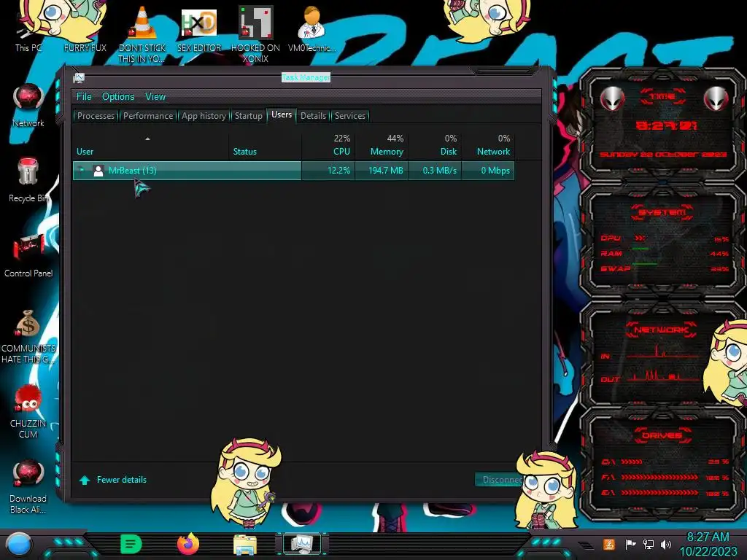The height and width of the screenshot is (560, 747).
Task: Open the Download Black Ali... desktop icon
Action: tap(28, 486)
